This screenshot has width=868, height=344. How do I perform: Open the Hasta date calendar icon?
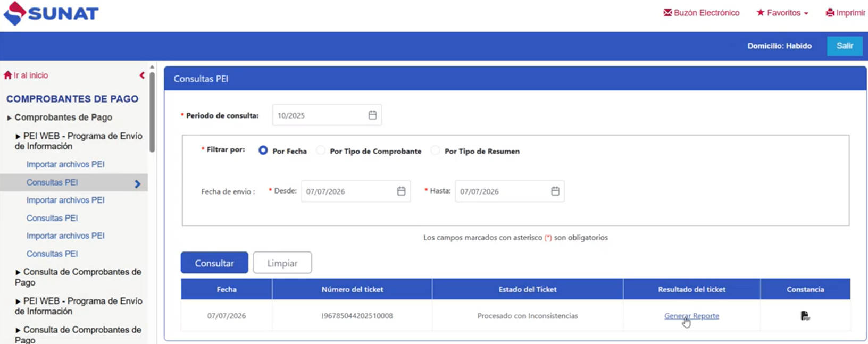pos(555,191)
